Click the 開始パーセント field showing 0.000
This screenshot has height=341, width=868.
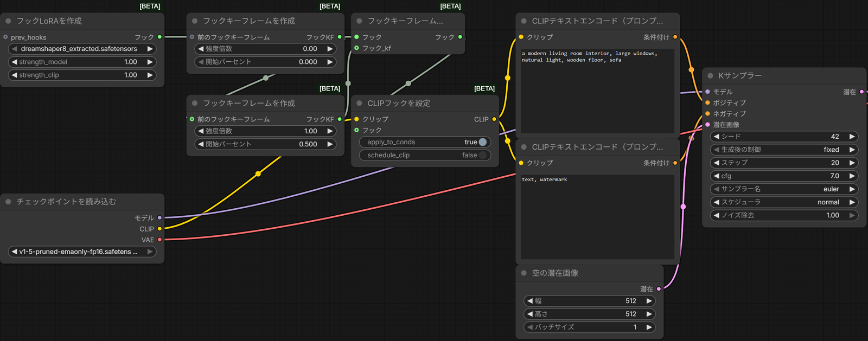(265, 62)
